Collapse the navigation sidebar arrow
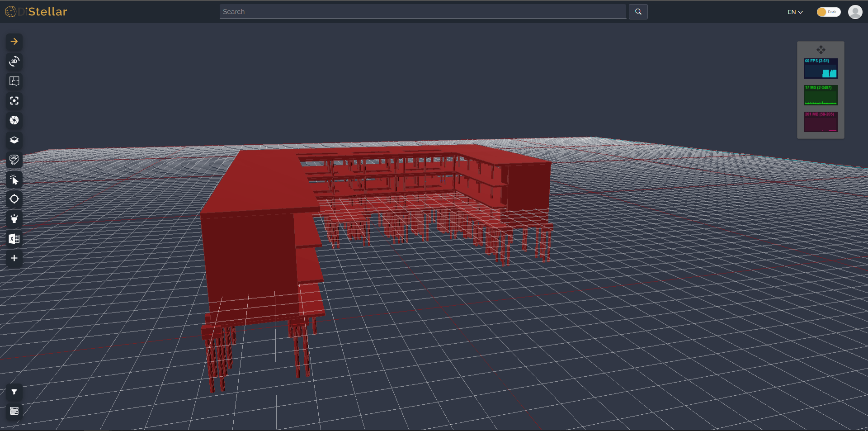 14,42
